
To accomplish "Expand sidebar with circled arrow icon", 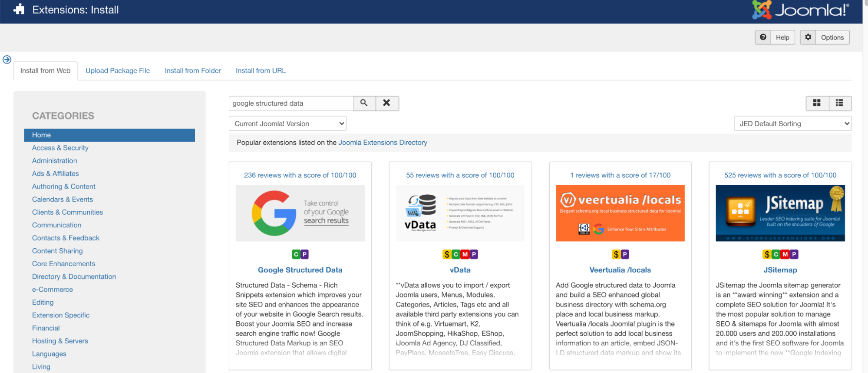I will pyautogui.click(x=7, y=60).
